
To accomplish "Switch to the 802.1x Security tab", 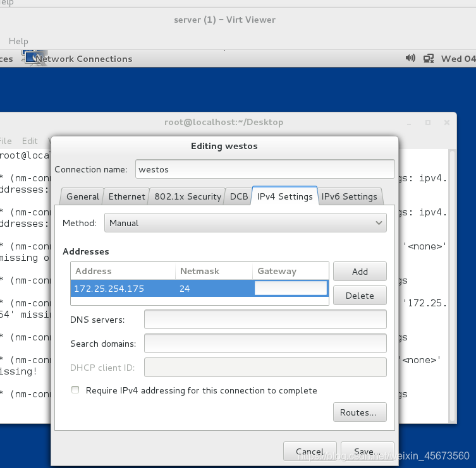I will coord(187,196).
